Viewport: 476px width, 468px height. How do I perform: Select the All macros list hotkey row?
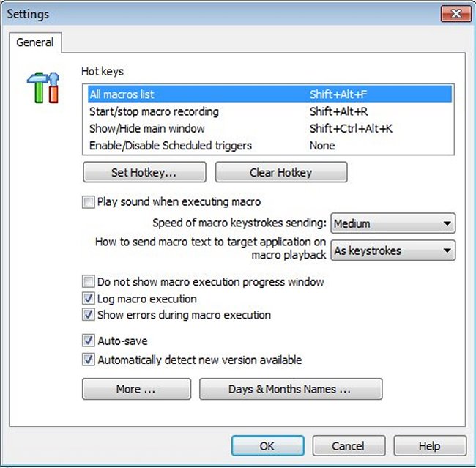point(267,94)
